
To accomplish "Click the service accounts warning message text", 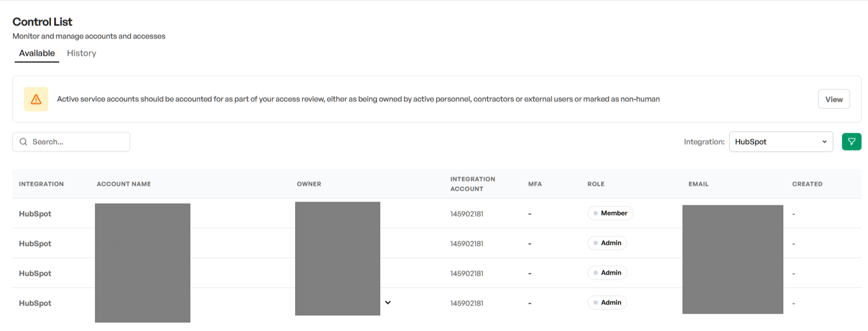I will [x=358, y=99].
